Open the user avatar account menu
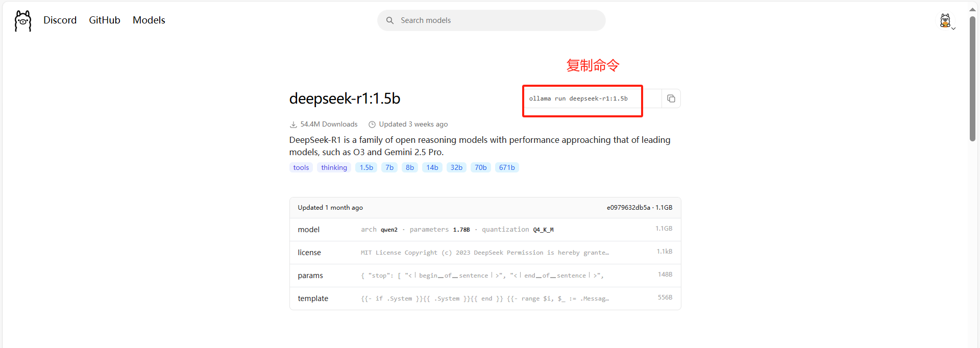Screen dimensions: 980x348 point(947,21)
